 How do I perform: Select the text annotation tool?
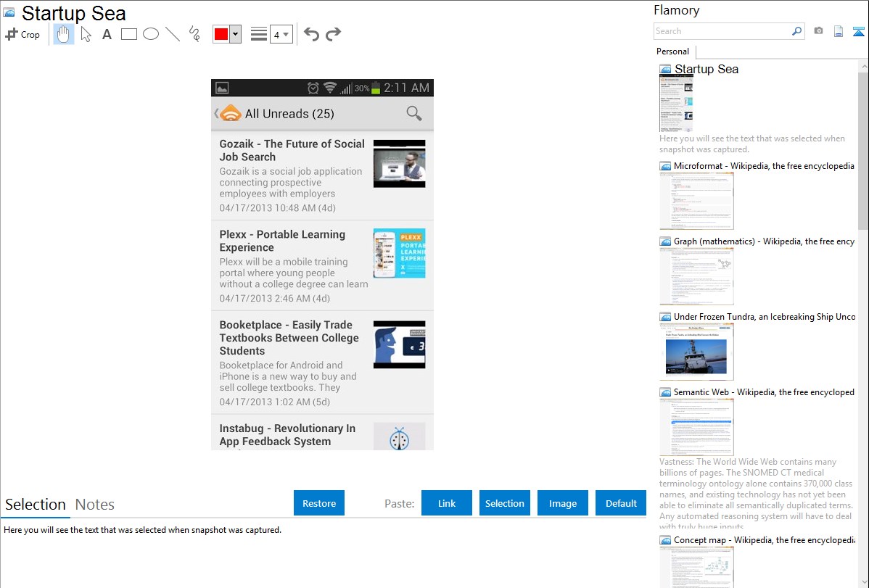tap(107, 34)
